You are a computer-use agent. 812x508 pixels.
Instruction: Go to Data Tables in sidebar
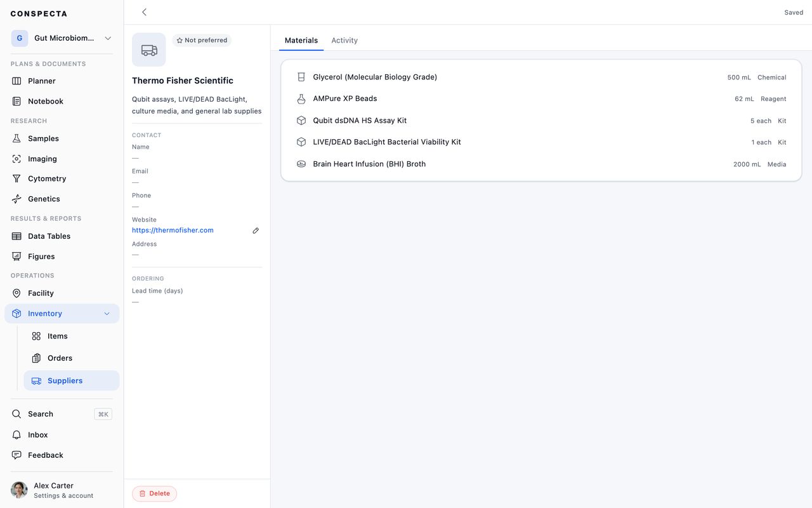pyautogui.click(x=62, y=236)
